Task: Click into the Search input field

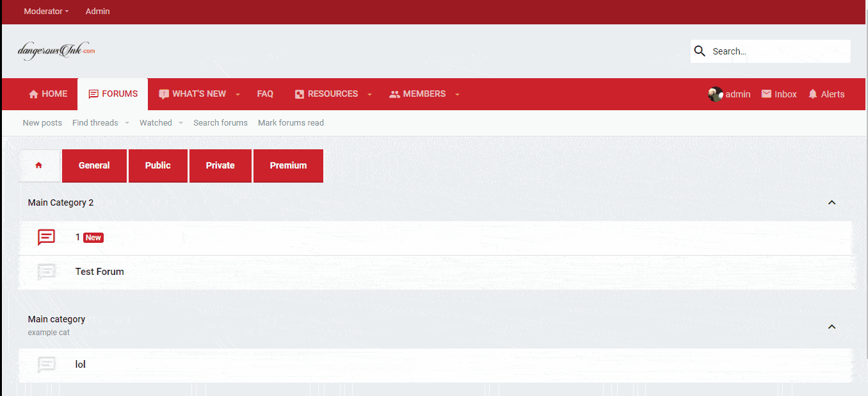Action: pos(778,51)
